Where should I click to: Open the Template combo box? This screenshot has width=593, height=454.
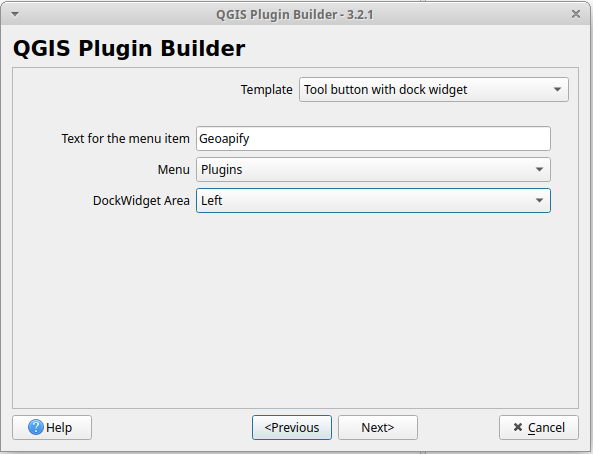433,90
